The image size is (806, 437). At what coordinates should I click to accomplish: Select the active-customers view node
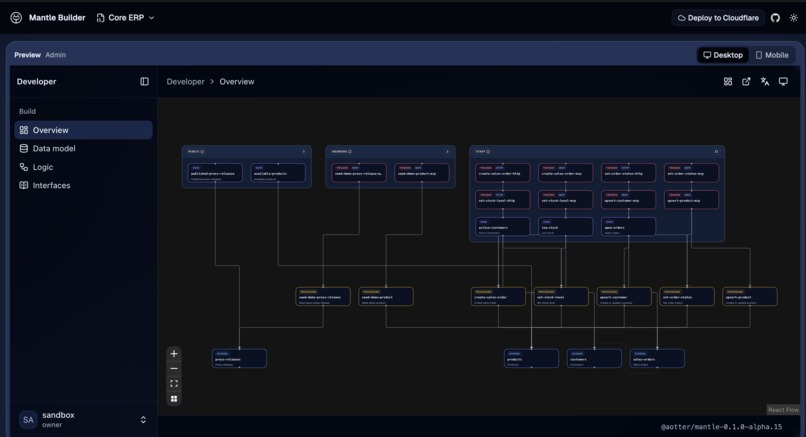502,227
